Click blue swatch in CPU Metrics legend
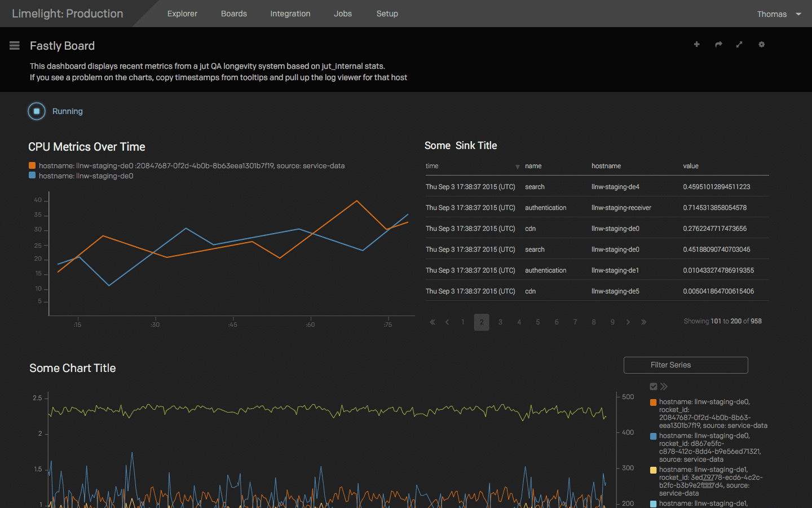This screenshot has width=812, height=508. (32, 176)
